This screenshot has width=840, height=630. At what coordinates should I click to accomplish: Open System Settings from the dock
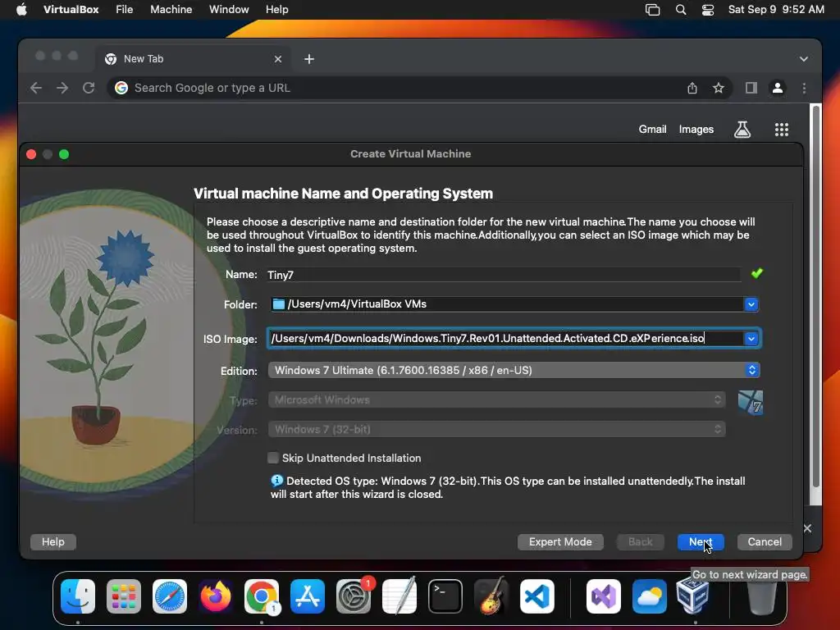click(x=354, y=596)
